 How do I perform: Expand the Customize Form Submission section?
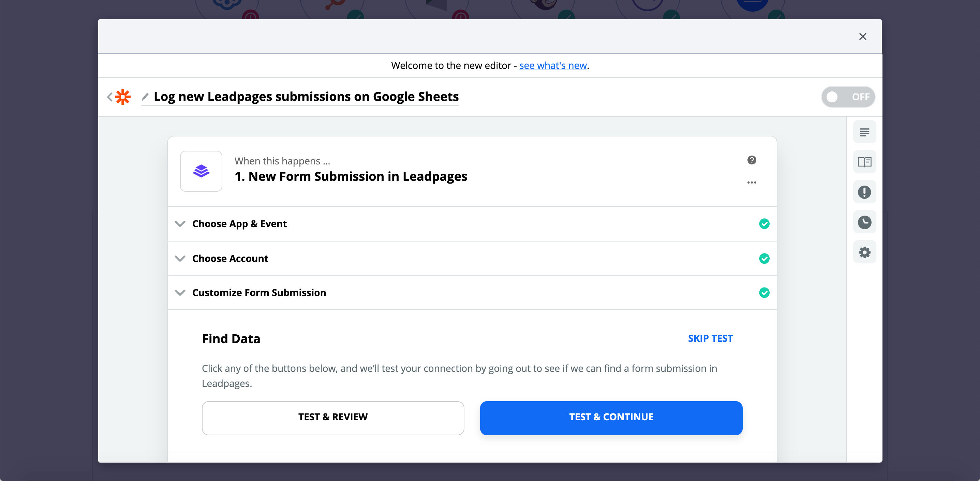pyautogui.click(x=180, y=293)
